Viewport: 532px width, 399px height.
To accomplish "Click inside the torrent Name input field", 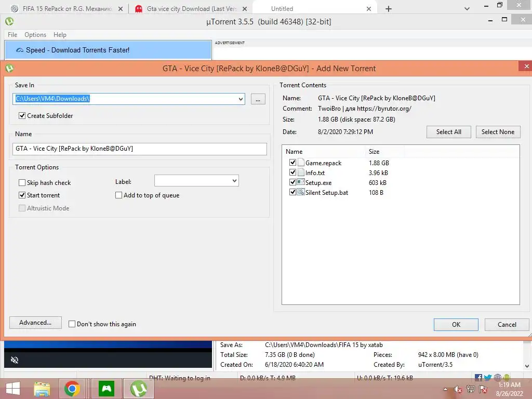I will tap(139, 149).
